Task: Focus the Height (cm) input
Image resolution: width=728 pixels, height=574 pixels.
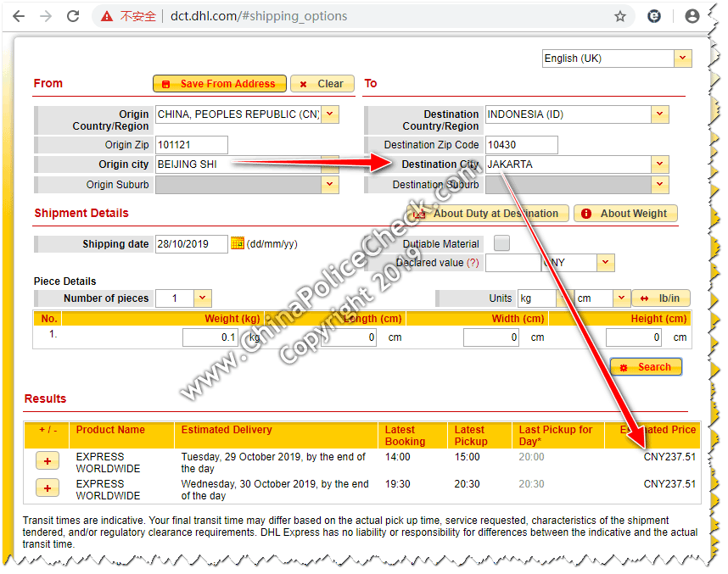Action: [x=634, y=337]
